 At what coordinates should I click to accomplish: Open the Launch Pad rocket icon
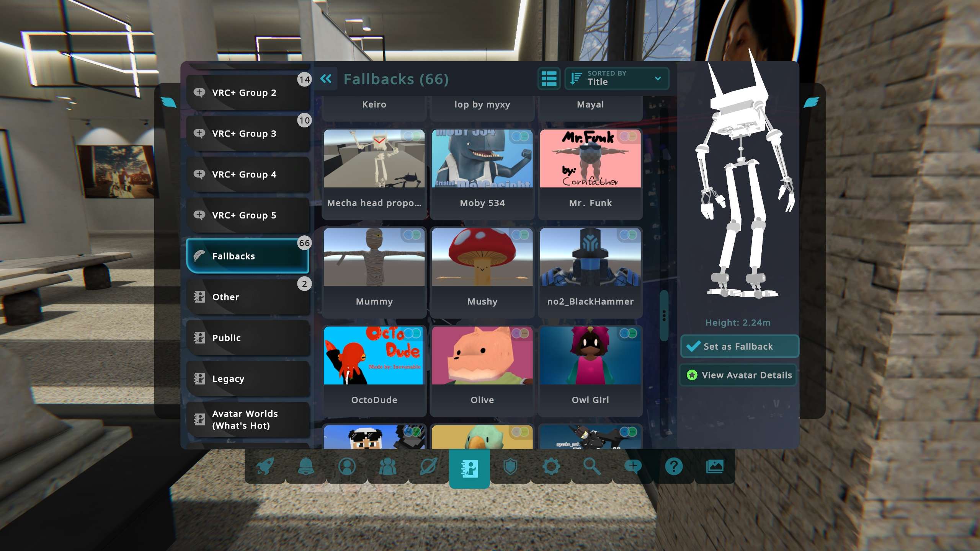point(265,466)
